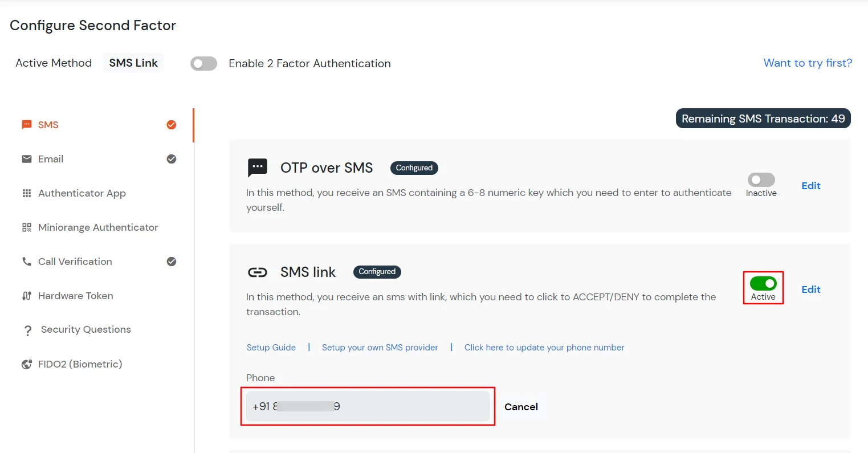Cancel the phone number update

[x=520, y=406]
